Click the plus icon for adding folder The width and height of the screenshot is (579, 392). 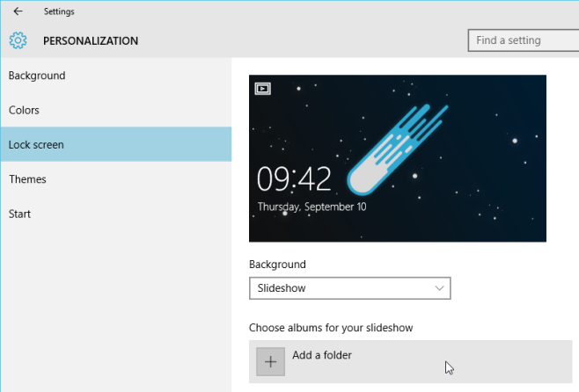tap(270, 361)
